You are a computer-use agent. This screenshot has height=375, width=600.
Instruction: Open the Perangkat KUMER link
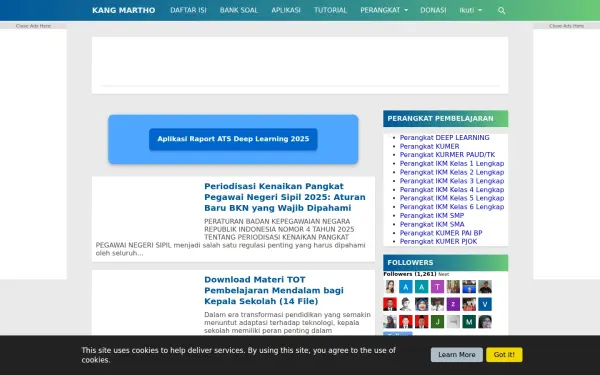429,146
